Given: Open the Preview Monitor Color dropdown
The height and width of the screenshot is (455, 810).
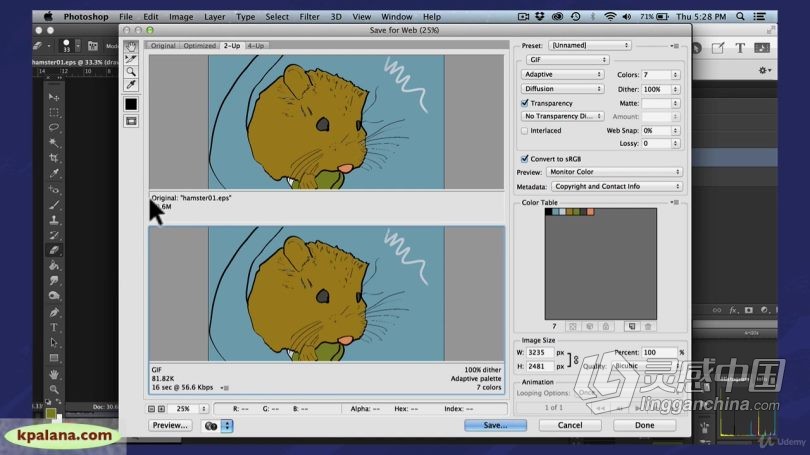Looking at the screenshot, I should pyautogui.click(x=614, y=172).
